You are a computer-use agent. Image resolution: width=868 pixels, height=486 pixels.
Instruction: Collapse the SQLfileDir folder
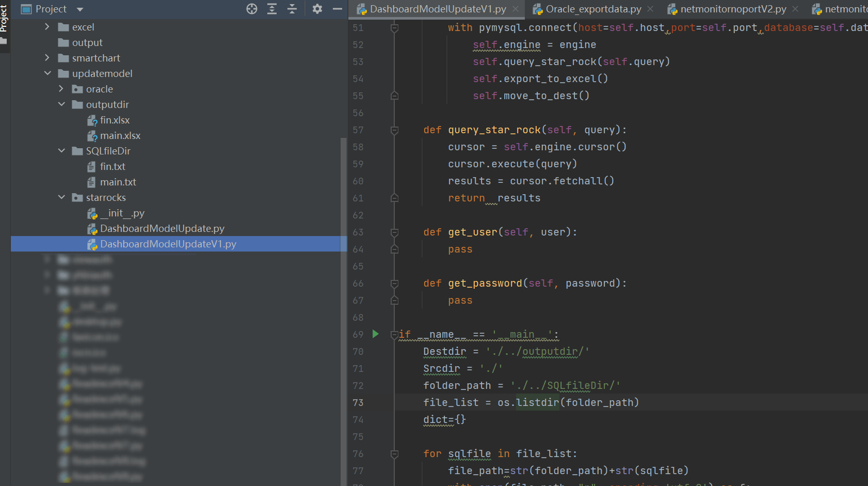(61, 151)
